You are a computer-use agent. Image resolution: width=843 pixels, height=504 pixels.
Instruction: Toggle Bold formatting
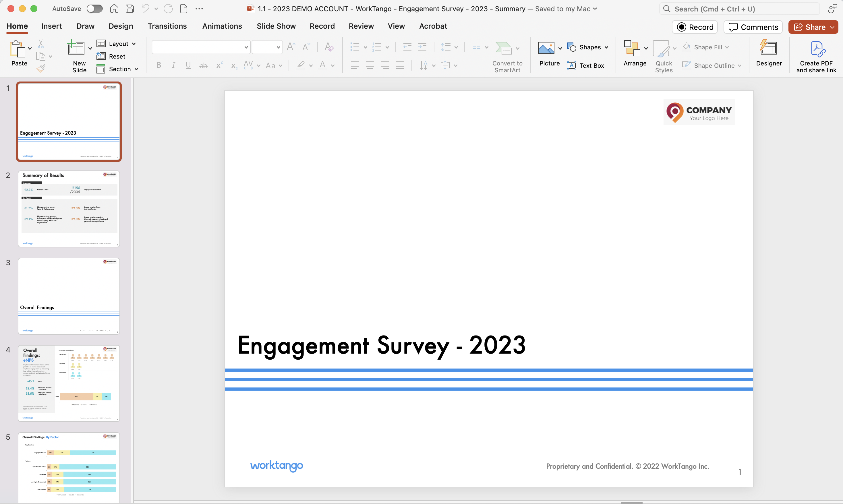(158, 65)
